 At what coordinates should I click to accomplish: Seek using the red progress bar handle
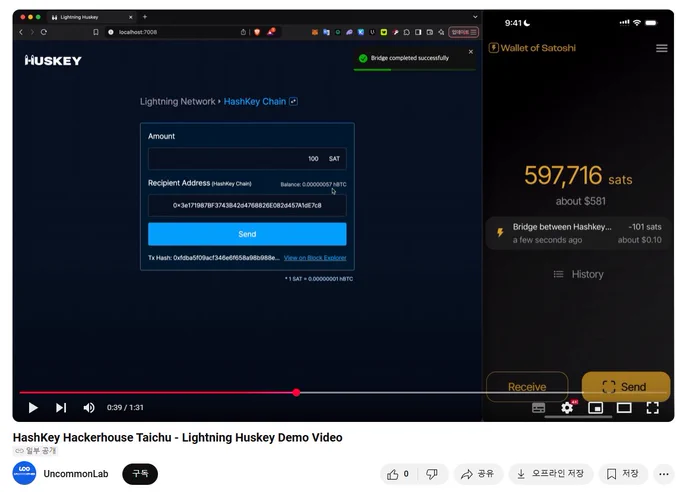click(296, 393)
